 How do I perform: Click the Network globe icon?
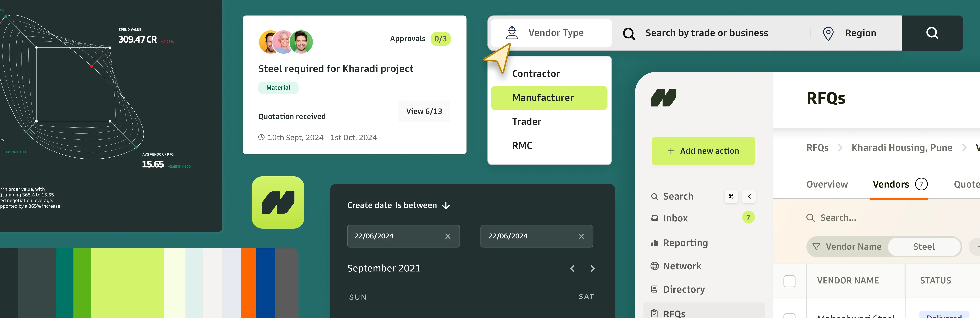(654, 266)
